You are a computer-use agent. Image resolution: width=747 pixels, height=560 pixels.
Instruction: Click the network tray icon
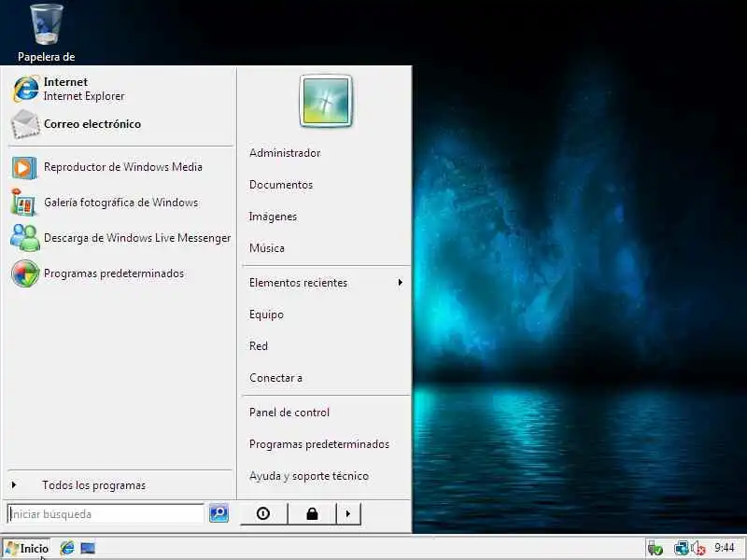coord(682,549)
